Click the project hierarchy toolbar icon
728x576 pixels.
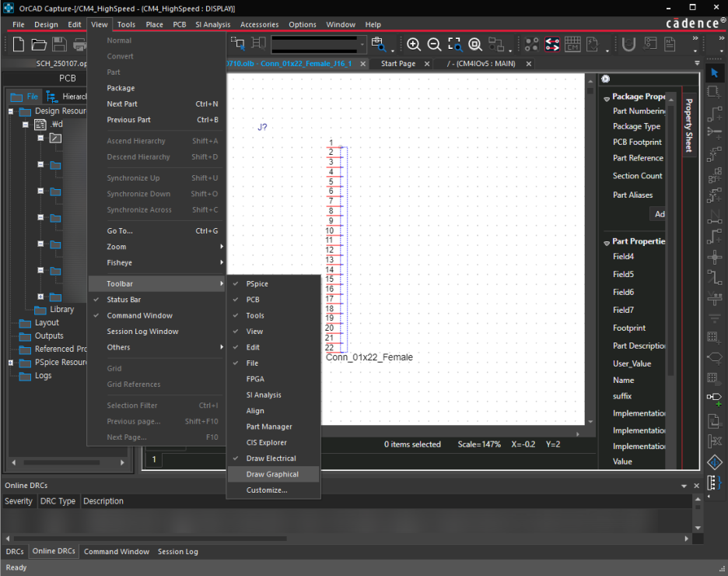tap(496, 44)
